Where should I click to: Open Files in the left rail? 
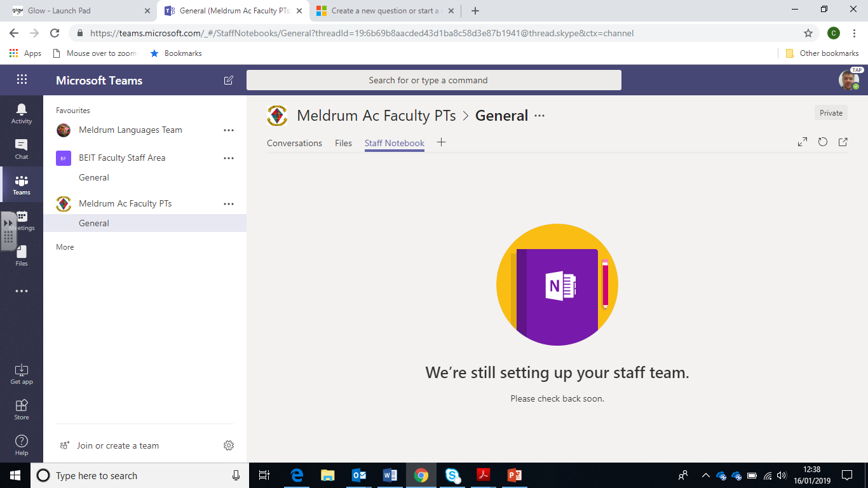22,255
